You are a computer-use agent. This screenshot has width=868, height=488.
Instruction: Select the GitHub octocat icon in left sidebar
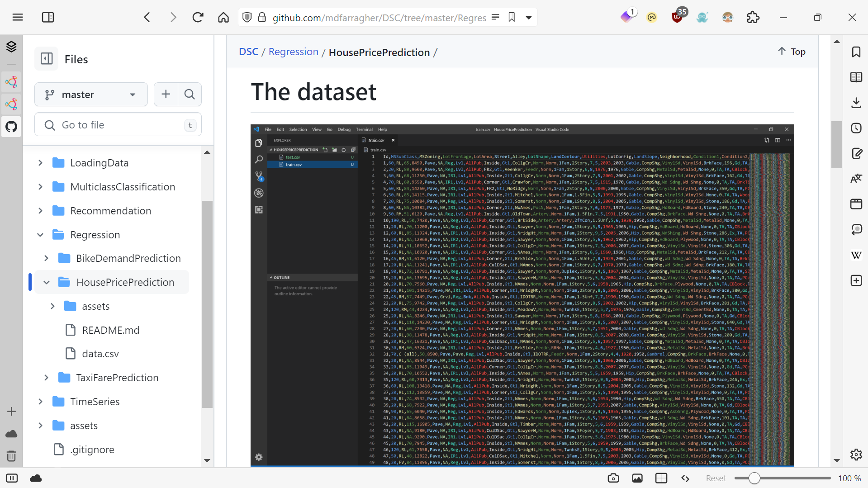point(11,127)
